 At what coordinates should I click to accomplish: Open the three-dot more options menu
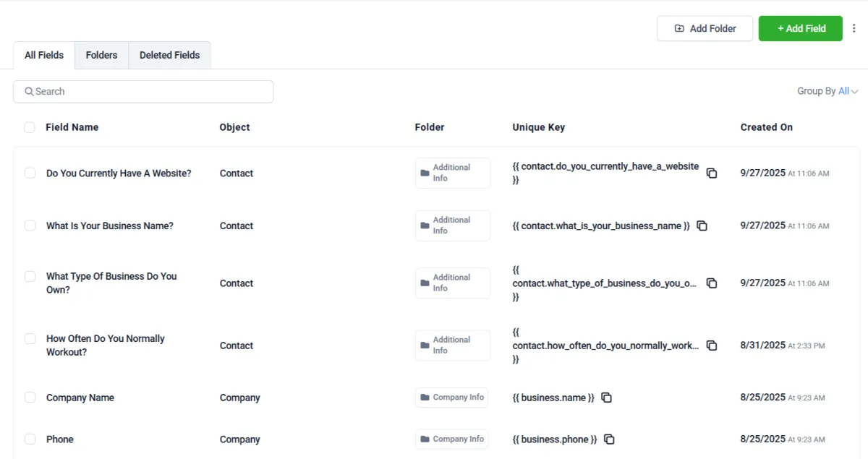point(854,28)
